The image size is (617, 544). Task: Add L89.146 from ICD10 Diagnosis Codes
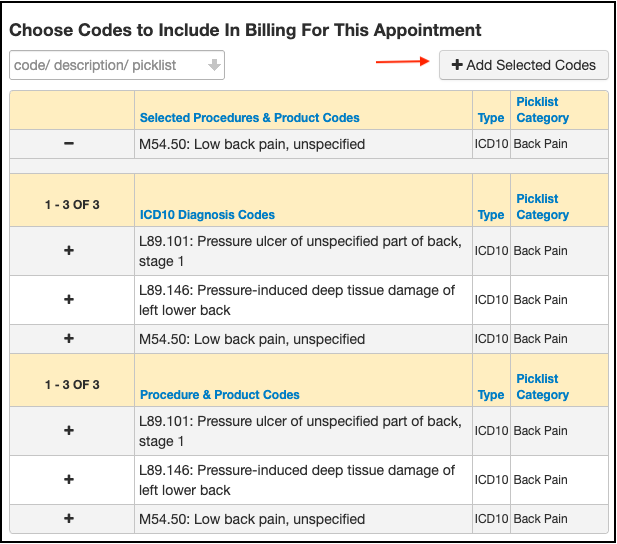(69, 299)
